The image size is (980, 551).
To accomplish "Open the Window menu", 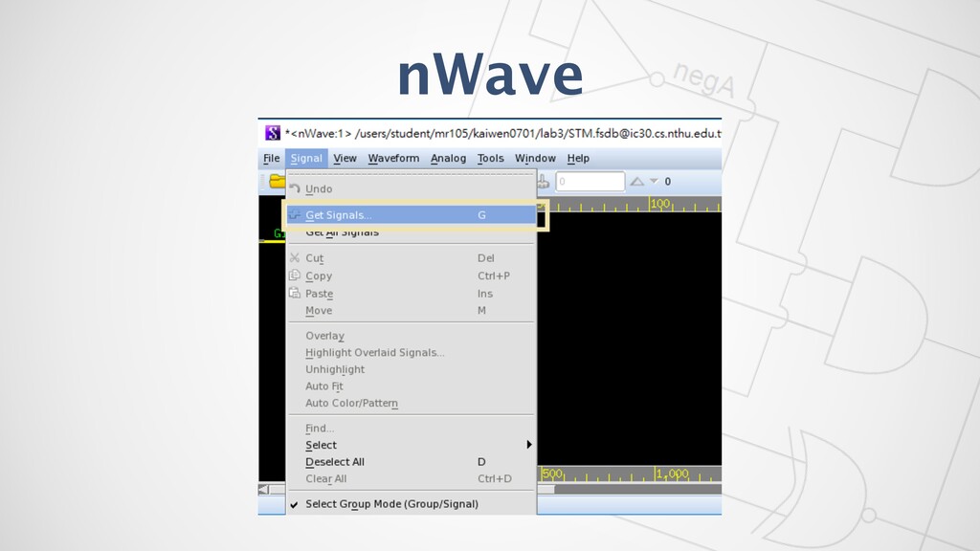I will [x=535, y=158].
